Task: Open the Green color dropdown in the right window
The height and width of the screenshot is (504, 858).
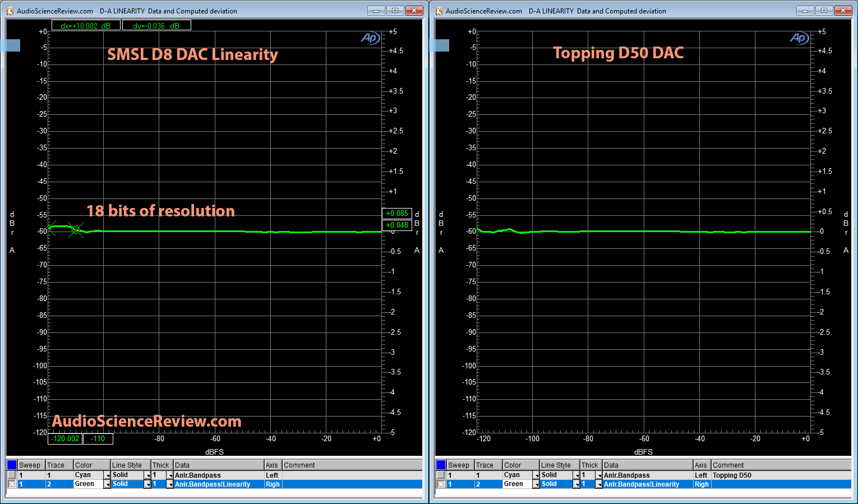Action: click(536, 484)
